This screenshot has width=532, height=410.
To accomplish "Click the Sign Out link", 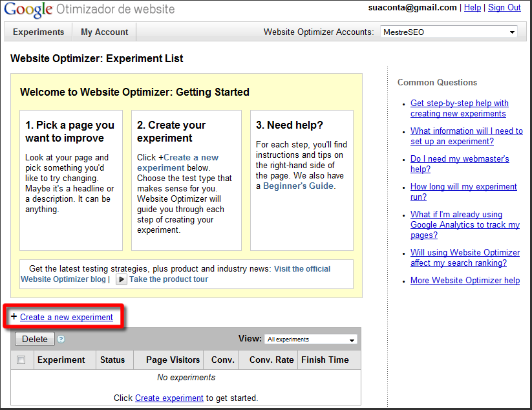I will pos(504,8).
